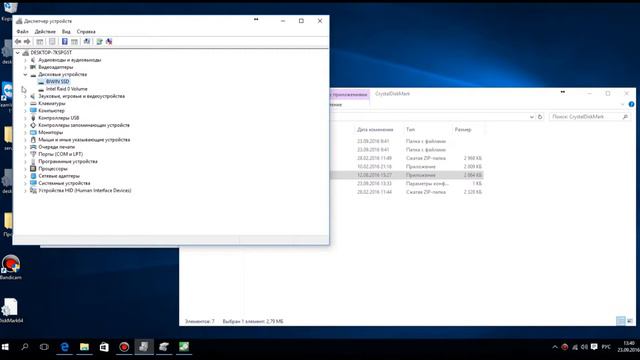This screenshot has height=360, width=640.
Task: Click the volume tray icon
Action: [x=584, y=347]
